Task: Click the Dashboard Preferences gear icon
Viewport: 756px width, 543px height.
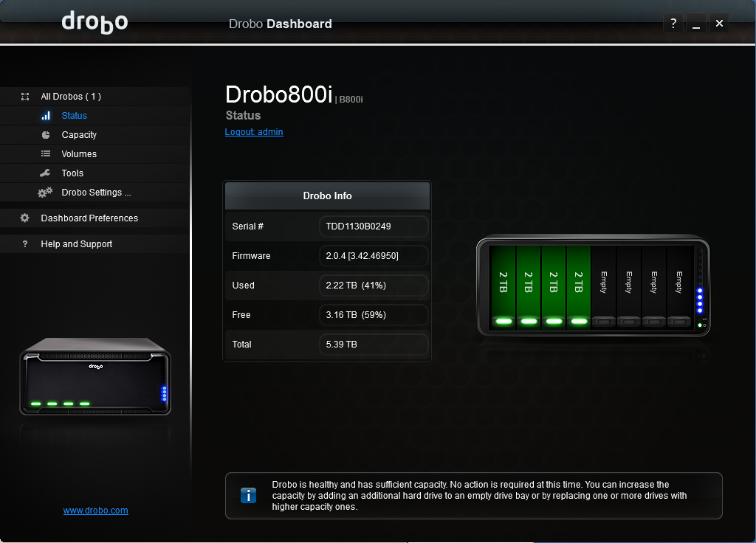Action: (25, 218)
